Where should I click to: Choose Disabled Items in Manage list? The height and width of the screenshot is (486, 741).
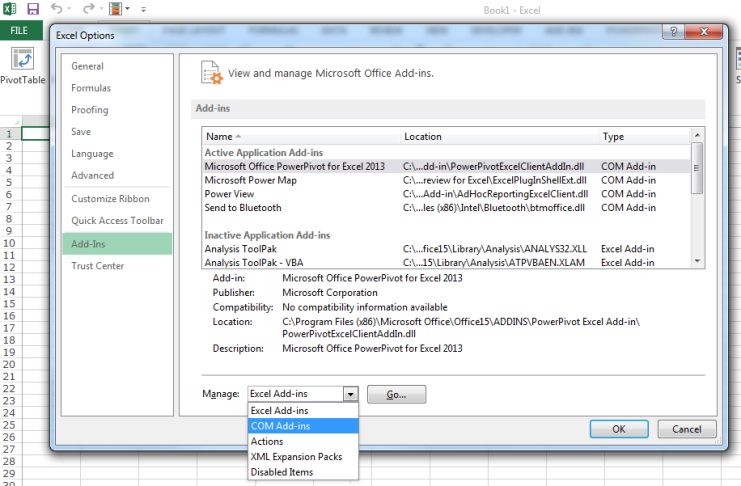point(303,472)
